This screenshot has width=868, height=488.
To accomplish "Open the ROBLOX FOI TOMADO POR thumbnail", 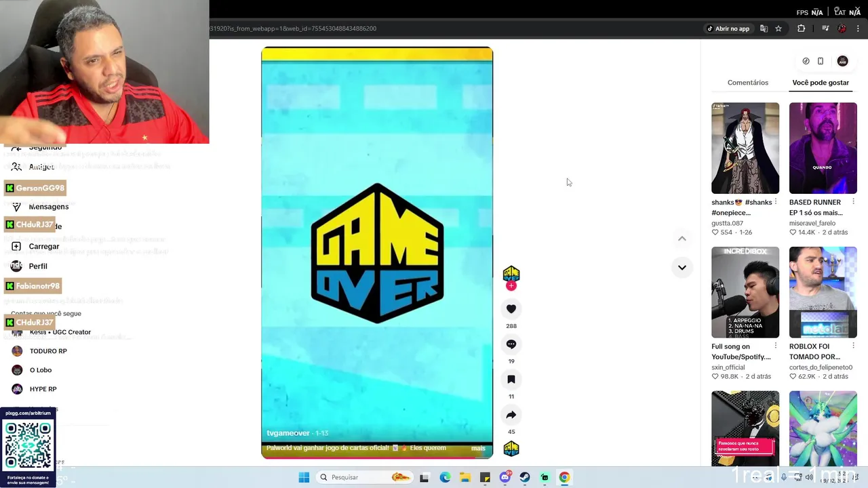I will pyautogui.click(x=823, y=292).
